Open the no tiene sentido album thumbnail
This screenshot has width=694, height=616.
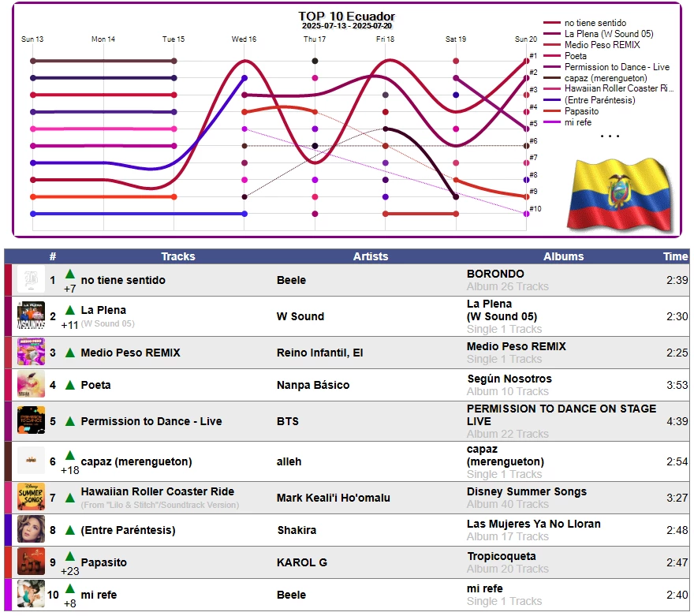pos(31,279)
